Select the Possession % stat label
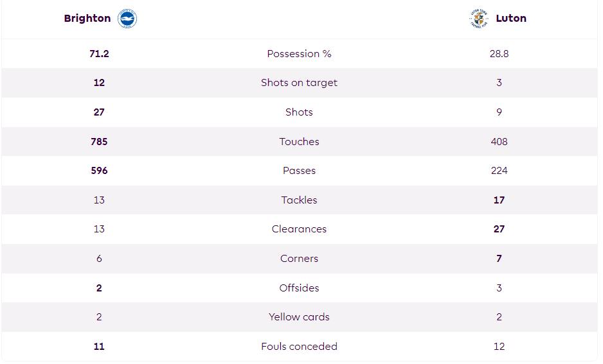This screenshot has height=364, width=603. (x=299, y=54)
